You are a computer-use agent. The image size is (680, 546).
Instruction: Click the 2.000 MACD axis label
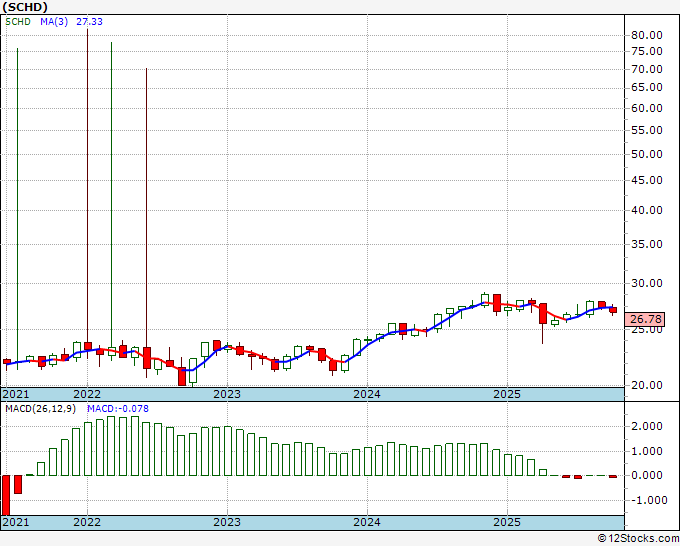click(647, 426)
